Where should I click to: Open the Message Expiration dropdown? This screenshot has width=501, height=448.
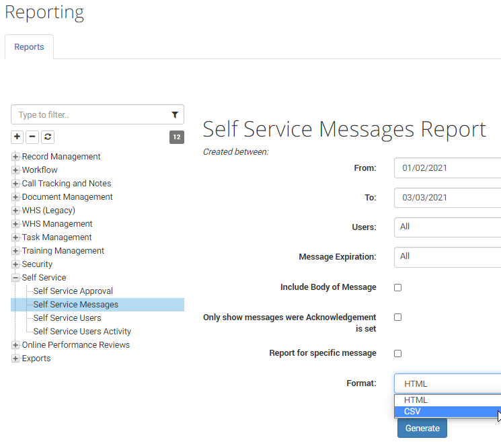447,257
